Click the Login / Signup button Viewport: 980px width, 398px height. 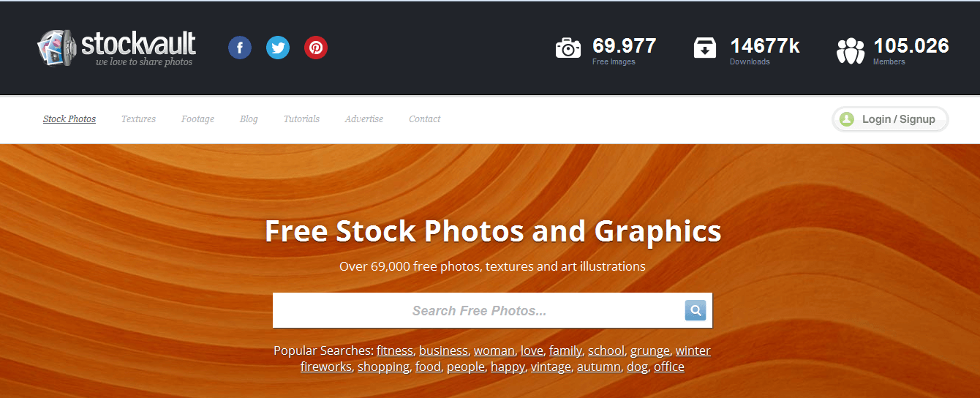coord(890,119)
